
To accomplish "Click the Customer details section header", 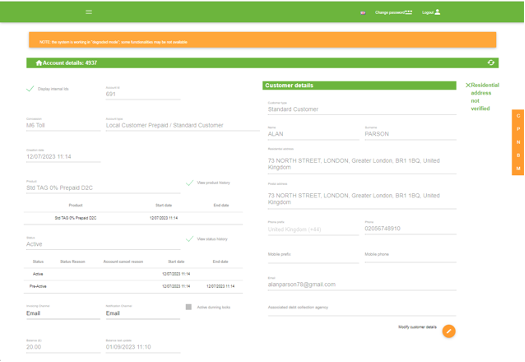I will (359, 85).
